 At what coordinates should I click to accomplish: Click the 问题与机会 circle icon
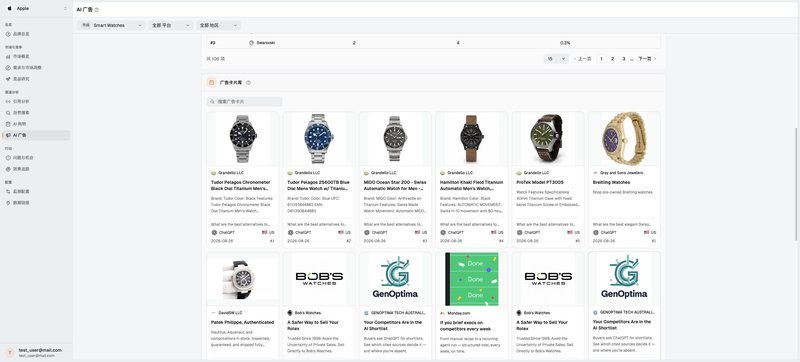point(8,158)
